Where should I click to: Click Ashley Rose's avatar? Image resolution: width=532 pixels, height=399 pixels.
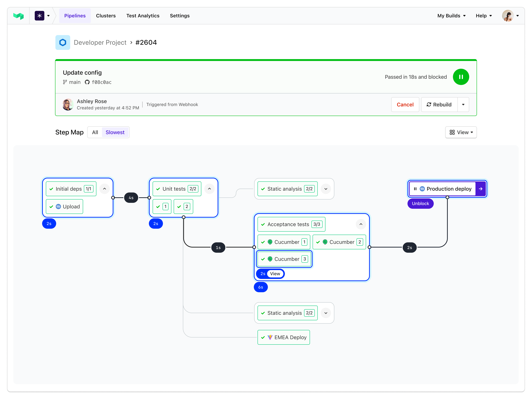[x=68, y=105]
